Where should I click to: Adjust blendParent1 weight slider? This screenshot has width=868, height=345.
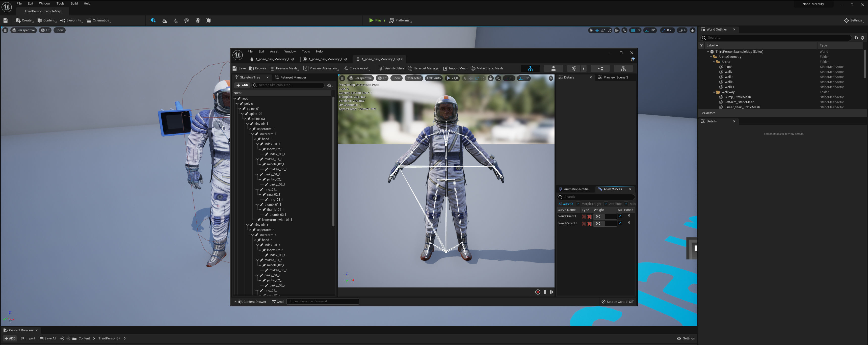[x=604, y=224]
